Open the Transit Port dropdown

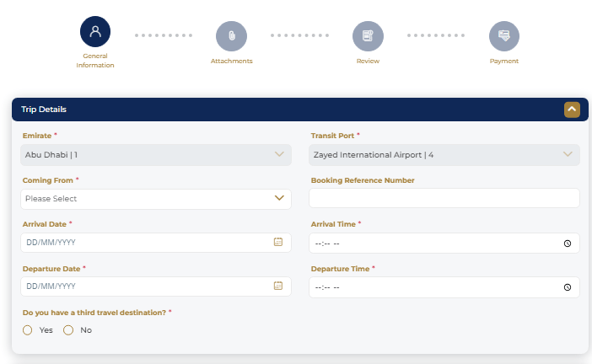pyautogui.click(x=444, y=155)
